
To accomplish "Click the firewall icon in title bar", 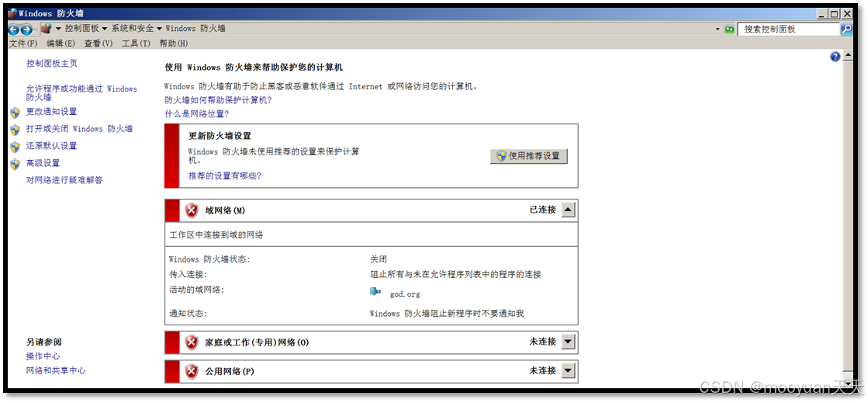I will click(12, 12).
